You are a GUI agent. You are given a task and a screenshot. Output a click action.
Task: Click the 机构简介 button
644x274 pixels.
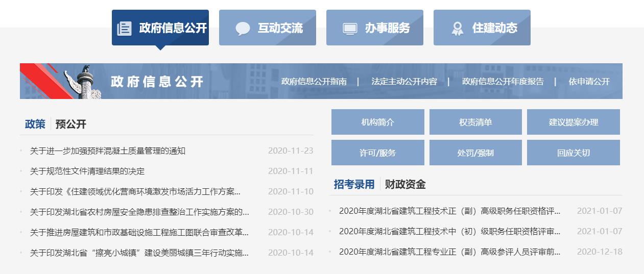(x=377, y=122)
